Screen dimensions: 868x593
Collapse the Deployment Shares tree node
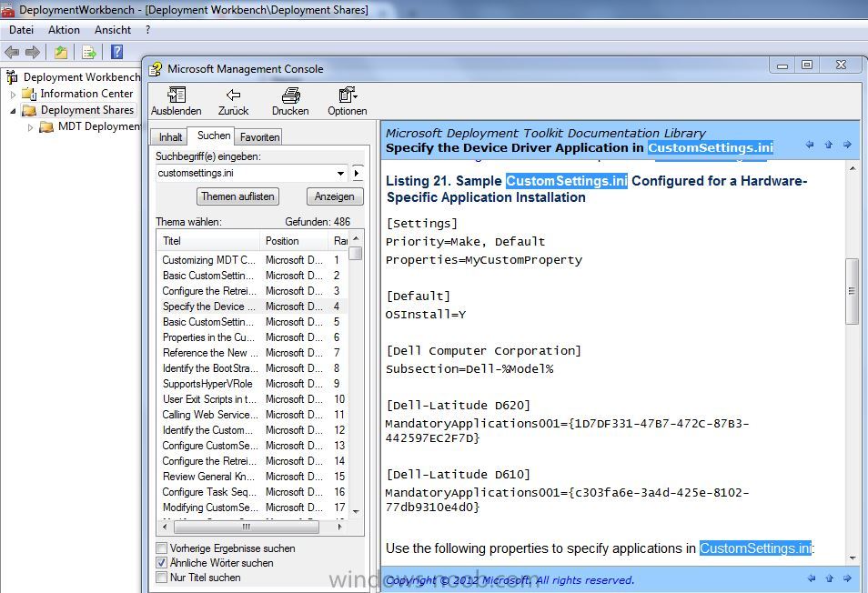(14, 111)
